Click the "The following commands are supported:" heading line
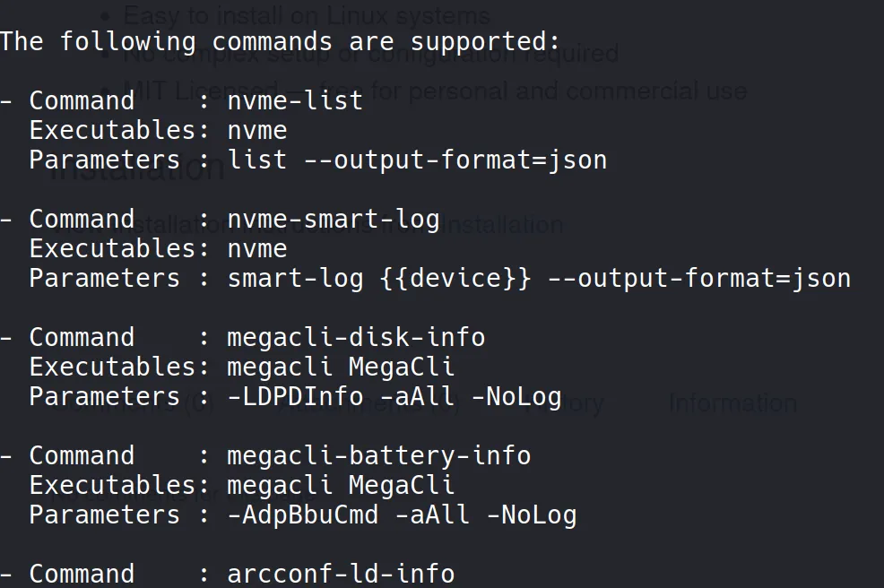Image resolution: width=884 pixels, height=588 pixels. point(280,41)
